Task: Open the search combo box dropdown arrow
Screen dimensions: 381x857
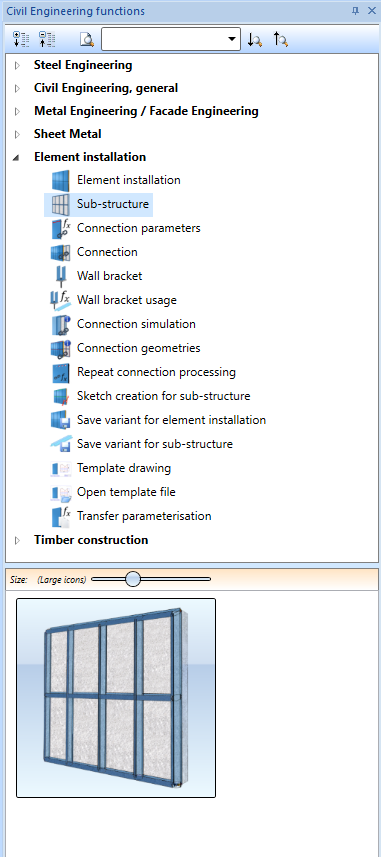Action: [x=232, y=39]
